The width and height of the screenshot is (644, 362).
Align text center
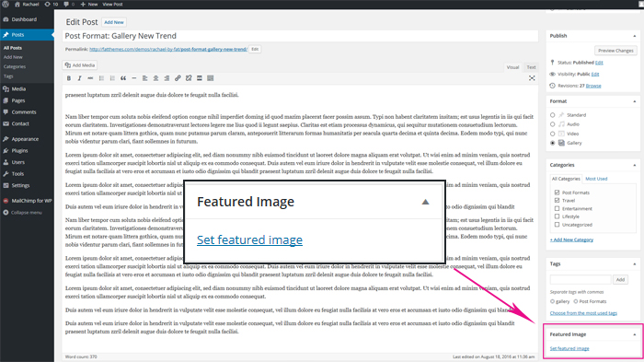(x=155, y=78)
